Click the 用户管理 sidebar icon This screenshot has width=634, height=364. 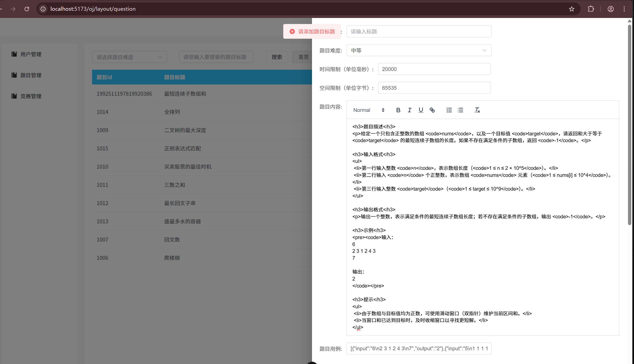click(14, 54)
